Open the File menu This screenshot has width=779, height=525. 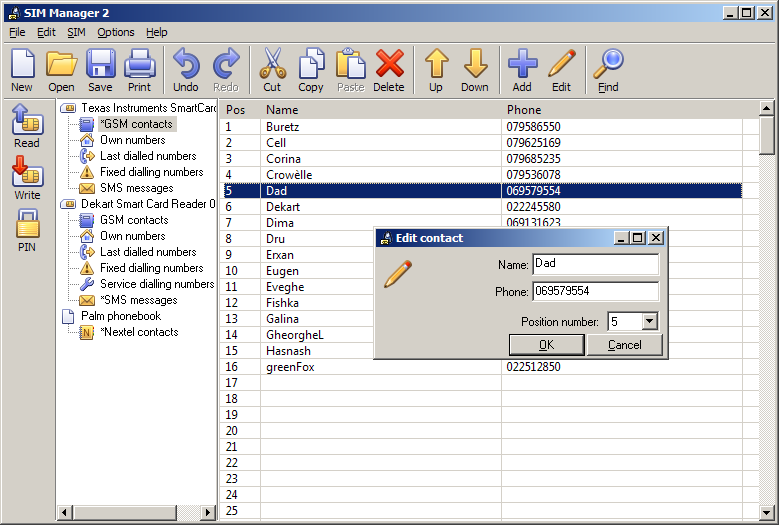[17, 32]
